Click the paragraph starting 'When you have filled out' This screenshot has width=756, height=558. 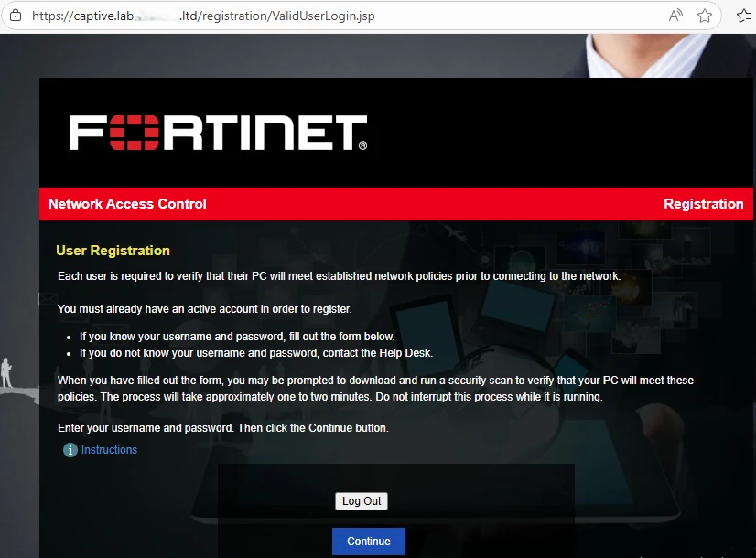click(375, 389)
